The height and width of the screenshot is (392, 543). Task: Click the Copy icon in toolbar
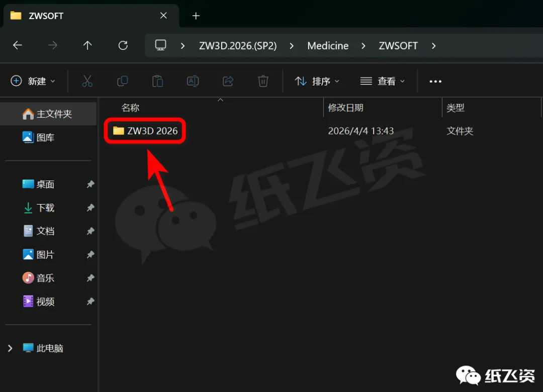pyautogui.click(x=123, y=81)
